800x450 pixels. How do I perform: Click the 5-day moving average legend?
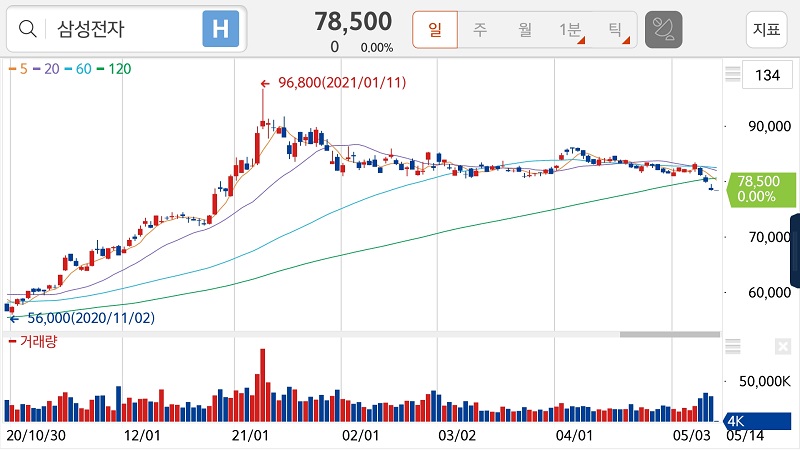point(18,69)
